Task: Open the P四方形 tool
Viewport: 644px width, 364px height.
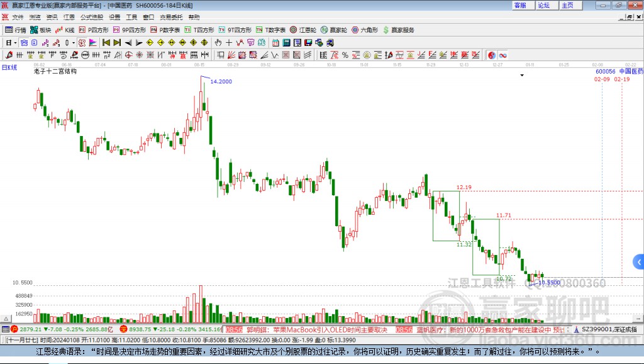Action: coord(94,30)
